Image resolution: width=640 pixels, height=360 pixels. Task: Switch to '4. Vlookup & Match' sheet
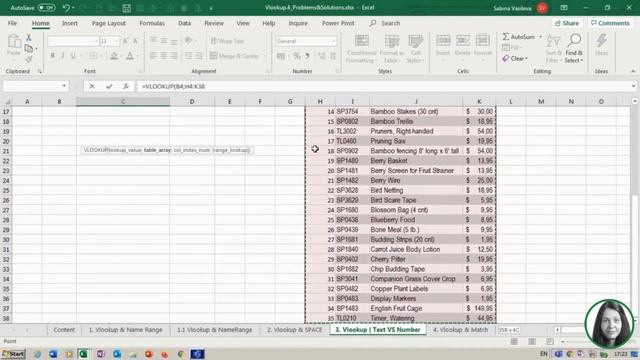(x=460, y=330)
